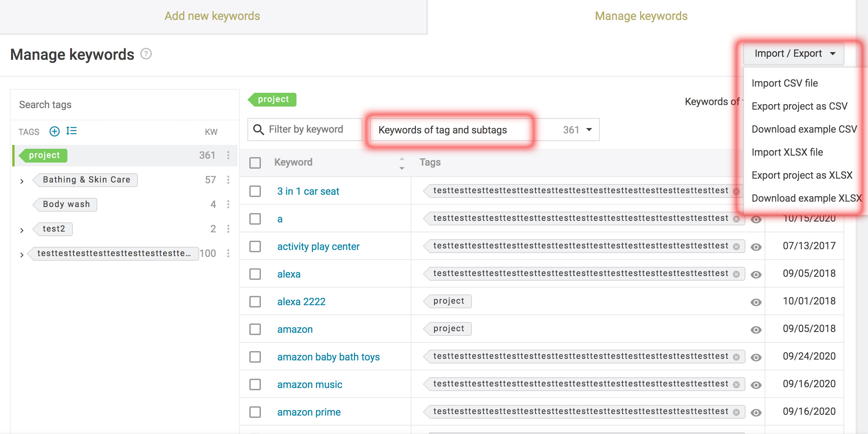Check the box for alexa
Screen dimensions: 868x434
(x=255, y=274)
